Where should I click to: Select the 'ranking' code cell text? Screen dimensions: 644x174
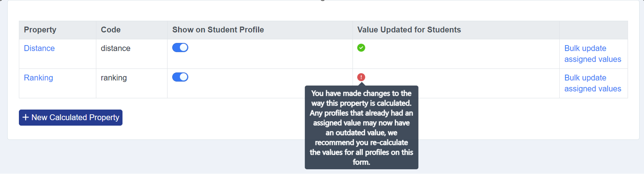[x=114, y=78]
